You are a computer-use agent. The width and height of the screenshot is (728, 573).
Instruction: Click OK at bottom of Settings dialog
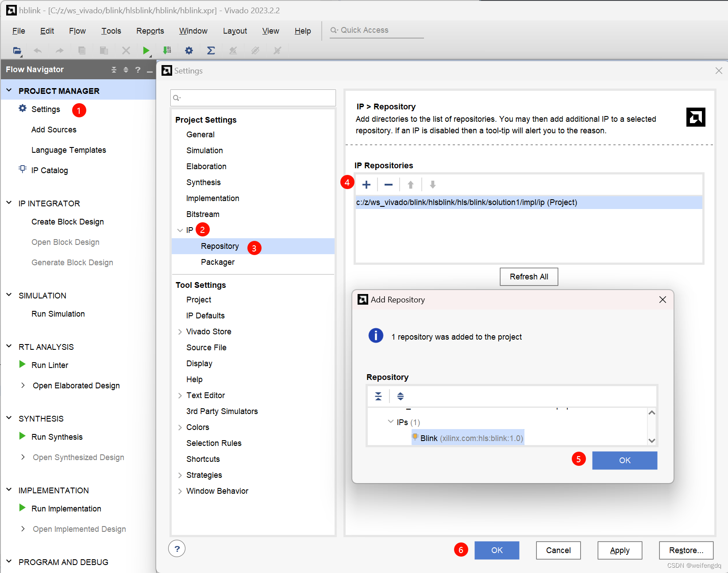(x=497, y=550)
